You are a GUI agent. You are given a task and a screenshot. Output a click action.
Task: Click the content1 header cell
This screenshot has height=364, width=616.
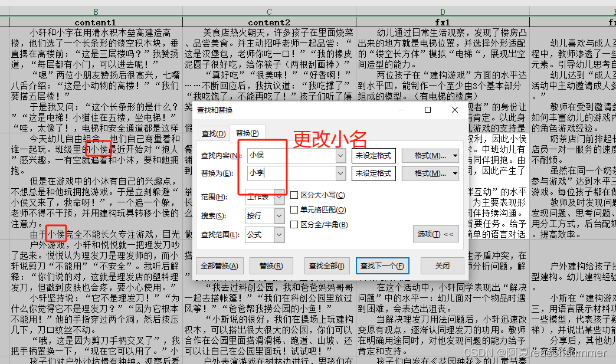[x=96, y=22]
